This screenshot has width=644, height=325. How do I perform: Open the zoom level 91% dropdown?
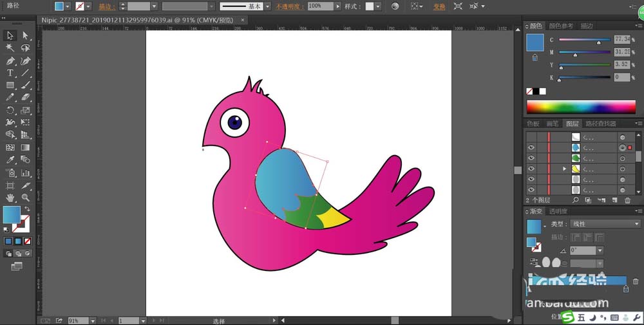[x=93, y=321]
